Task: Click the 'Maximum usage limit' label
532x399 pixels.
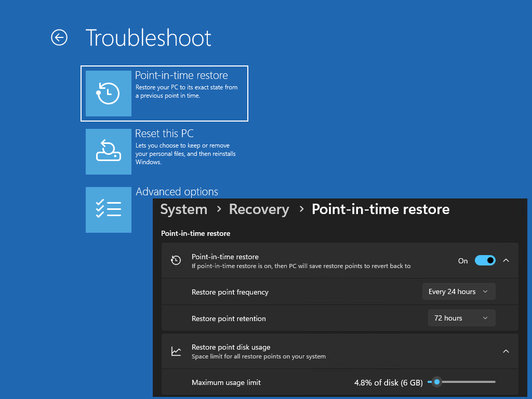Action: click(x=226, y=383)
